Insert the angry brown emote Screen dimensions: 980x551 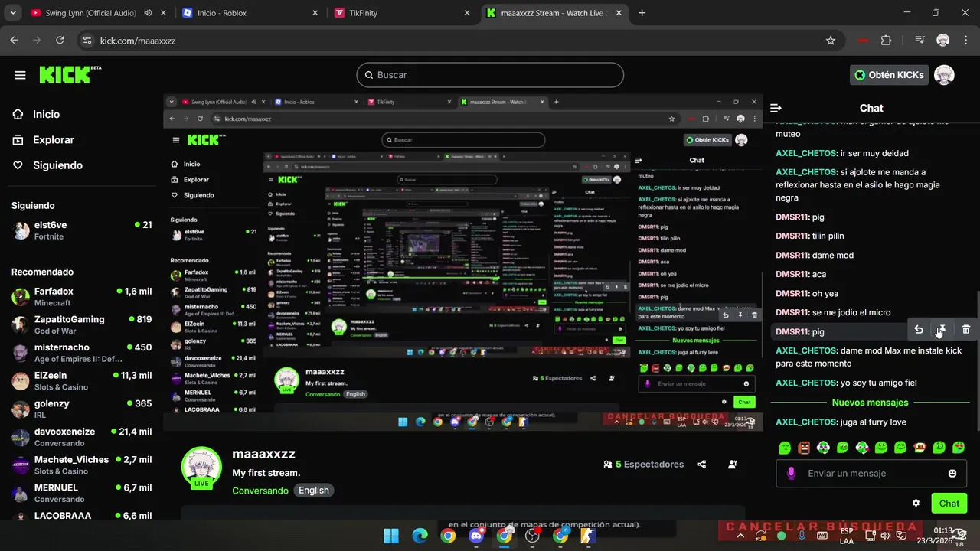[x=803, y=448]
